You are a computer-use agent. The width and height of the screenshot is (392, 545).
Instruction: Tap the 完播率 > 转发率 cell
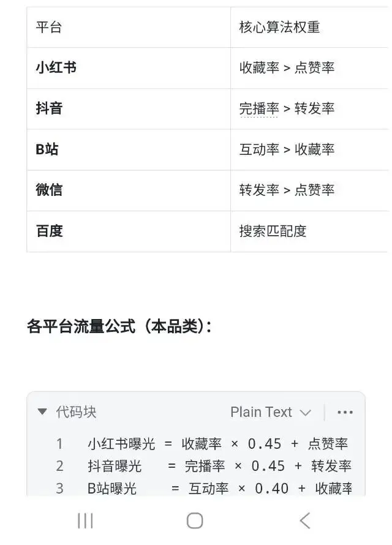coord(287,108)
